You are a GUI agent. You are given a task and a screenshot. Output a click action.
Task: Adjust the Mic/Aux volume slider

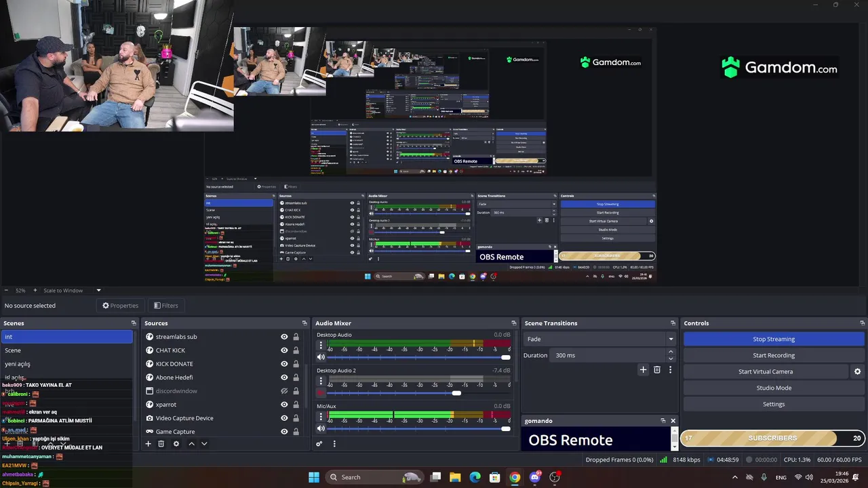tap(419, 428)
